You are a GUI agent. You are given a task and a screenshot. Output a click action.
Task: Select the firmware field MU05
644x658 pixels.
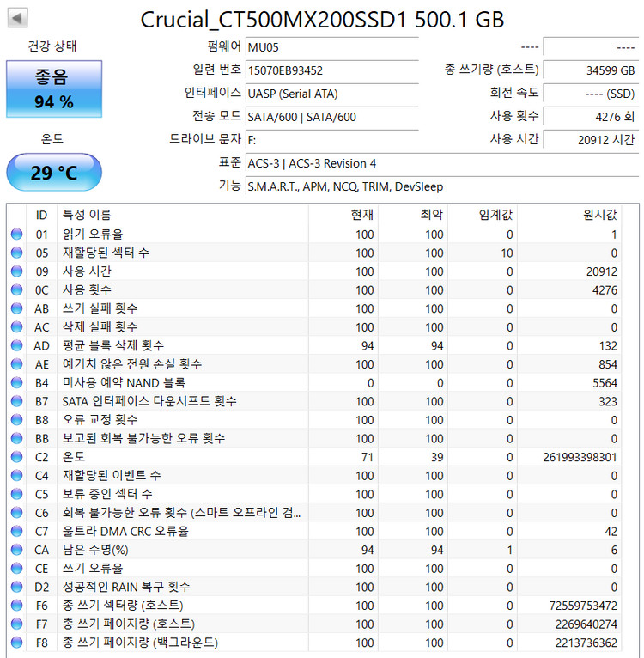331,47
